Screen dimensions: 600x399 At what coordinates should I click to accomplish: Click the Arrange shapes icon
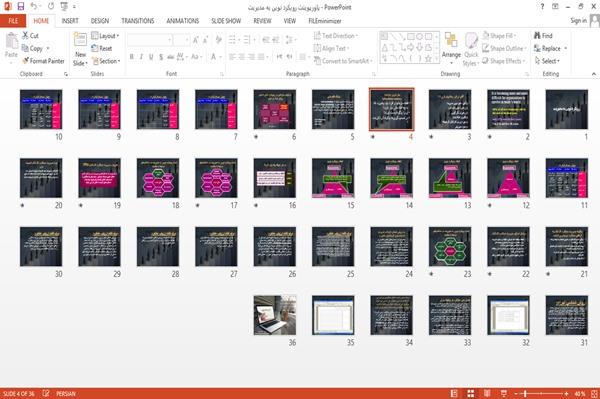pyautogui.click(x=451, y=40)
